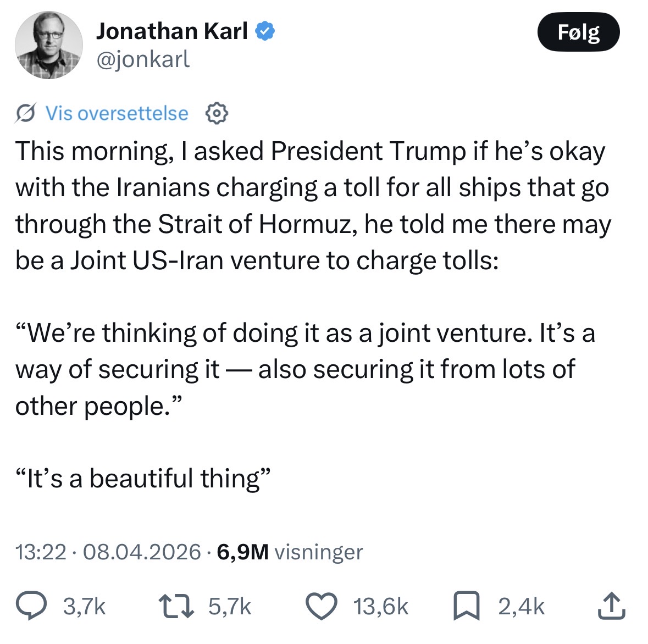
Task: Click the 3,7k reply count
Action: pyautogui.click(x=84, y=607)
